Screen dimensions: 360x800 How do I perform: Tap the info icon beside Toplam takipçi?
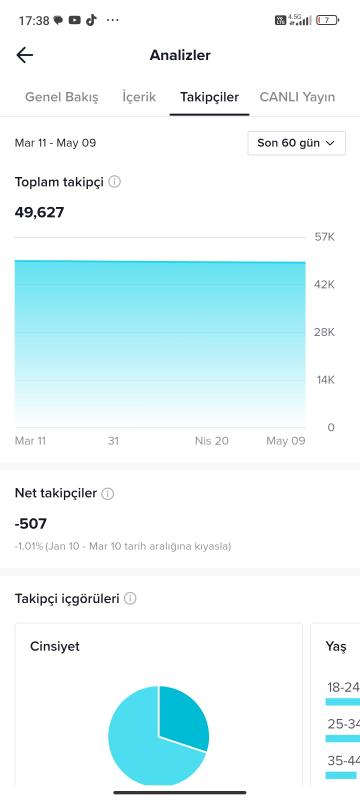coord(115,182)
